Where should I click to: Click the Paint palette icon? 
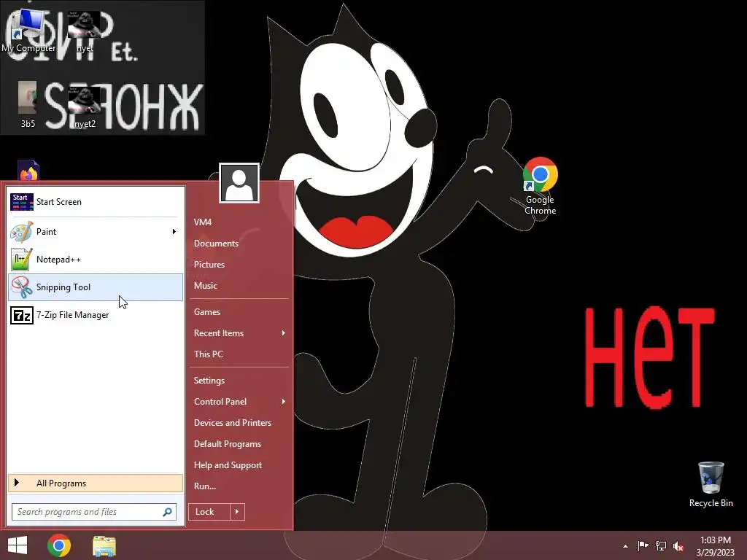[21, 232]
